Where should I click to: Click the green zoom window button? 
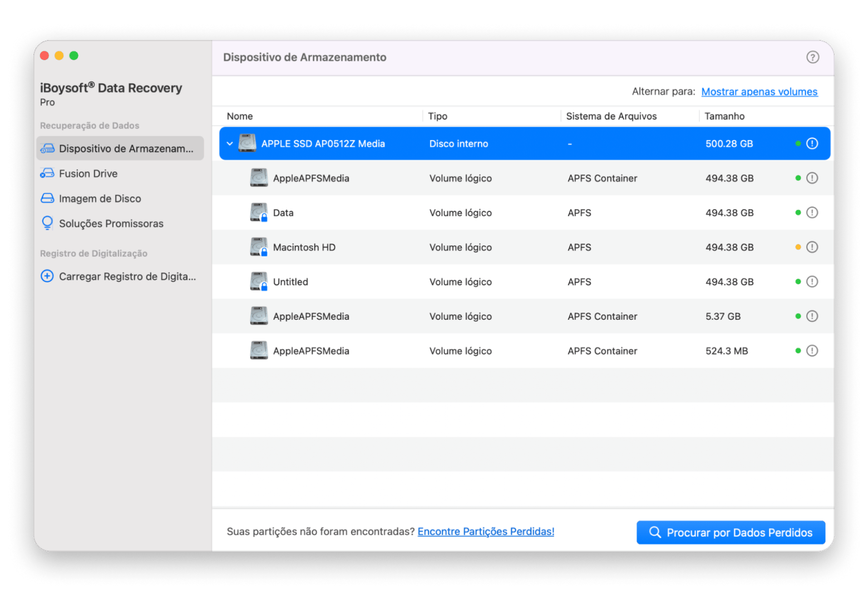pyautogui.click(x=73, y=56)
